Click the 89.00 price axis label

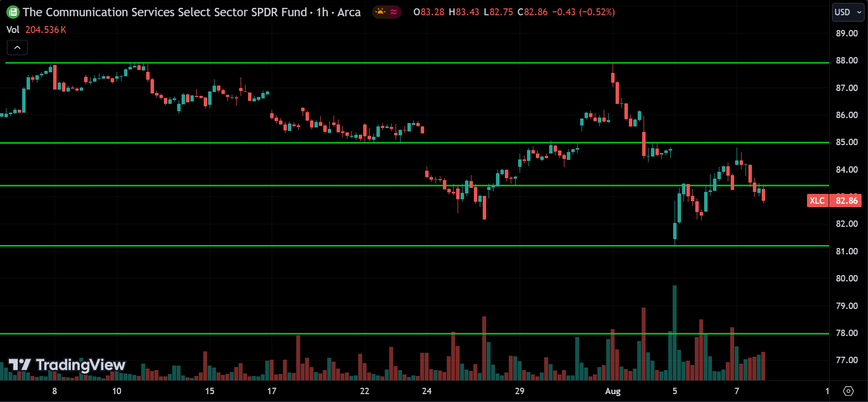(x=847, y=33)
